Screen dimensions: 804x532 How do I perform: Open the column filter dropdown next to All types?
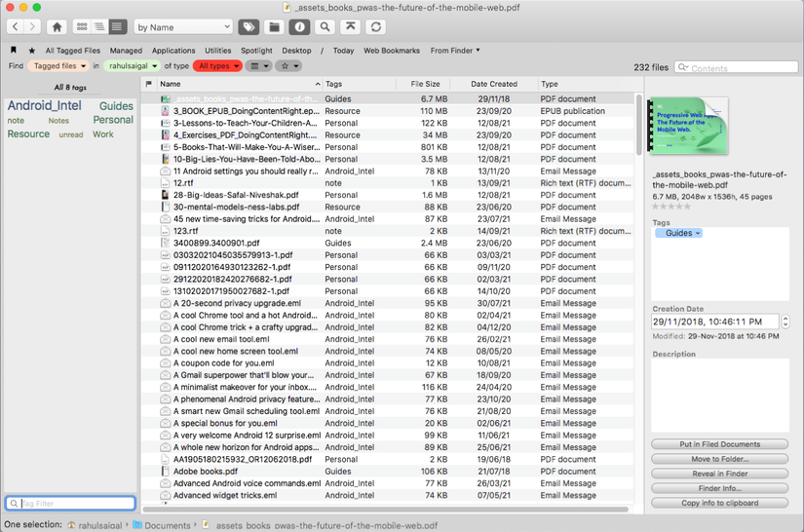(259, 65)
